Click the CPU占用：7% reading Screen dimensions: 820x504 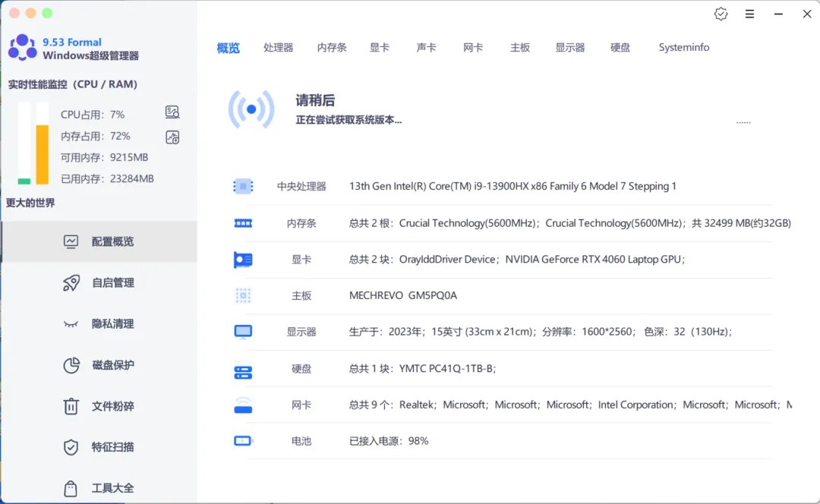coord(93,115)
